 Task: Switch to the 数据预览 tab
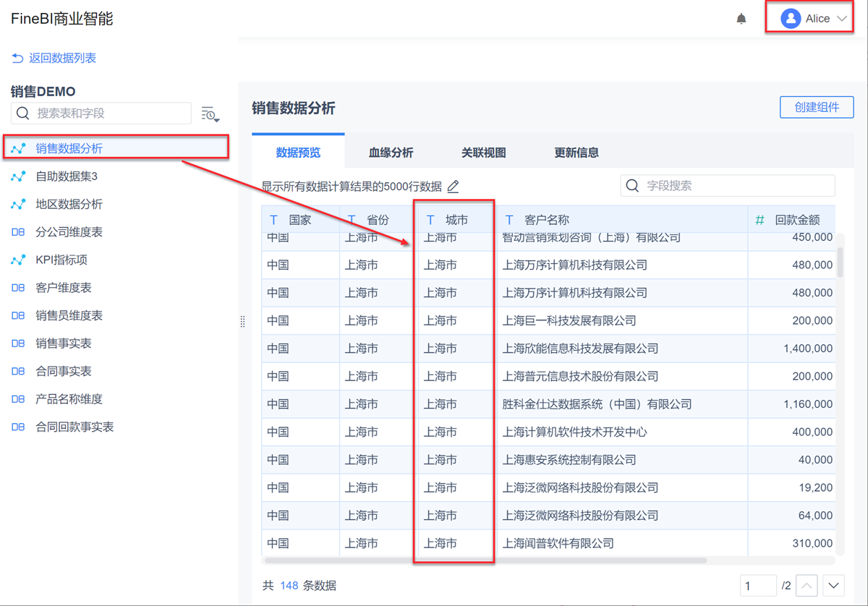click(x=298, y=153)
